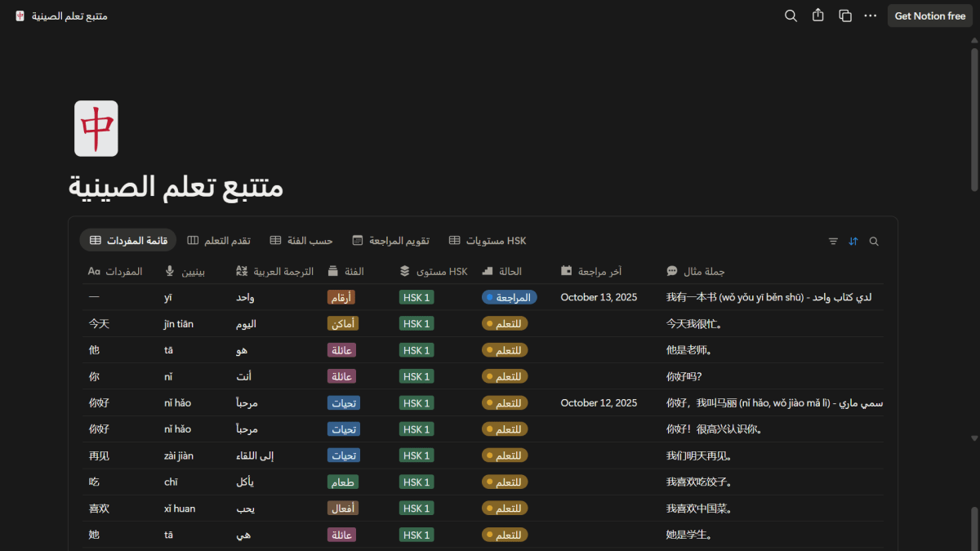Open the share icon next to search
Viewport: 980px width, 551px height.
pyautogui.click(x=817, y=16)
